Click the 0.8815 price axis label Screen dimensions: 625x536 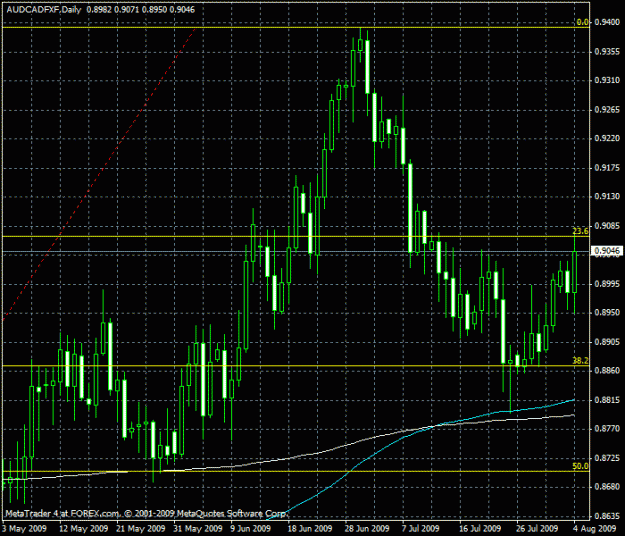(x=607, y=400)
